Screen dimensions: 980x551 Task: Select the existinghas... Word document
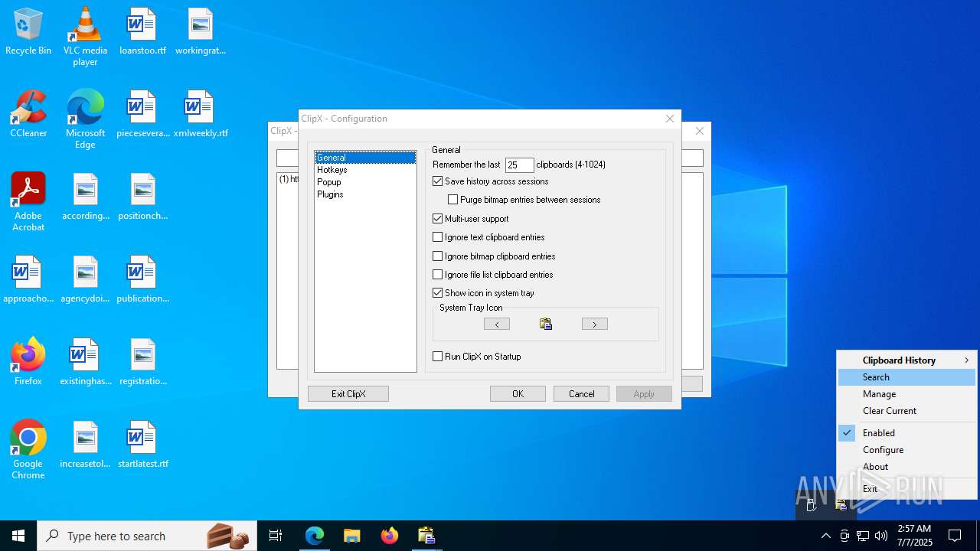click(x=85, y=363)
